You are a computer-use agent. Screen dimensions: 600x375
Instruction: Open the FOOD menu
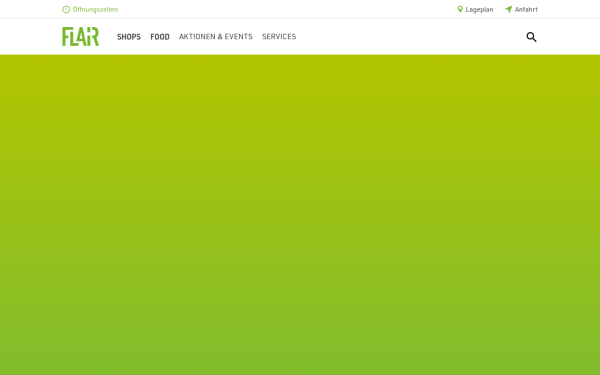pyautogui.click(x=160, y=37)
